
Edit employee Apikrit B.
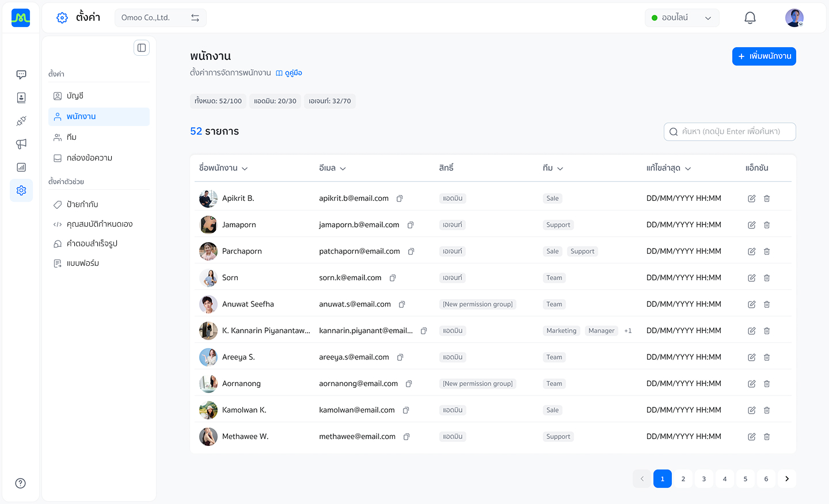click(751, 198)
